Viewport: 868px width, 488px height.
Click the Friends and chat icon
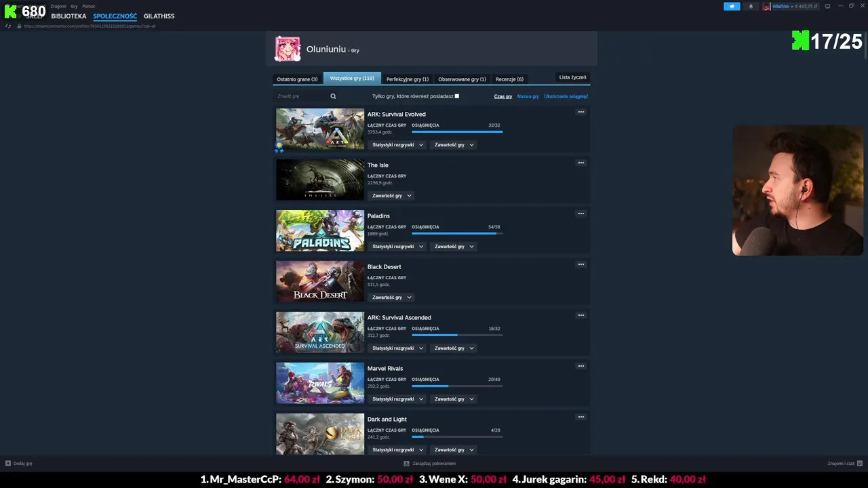(x=860, y=464)
